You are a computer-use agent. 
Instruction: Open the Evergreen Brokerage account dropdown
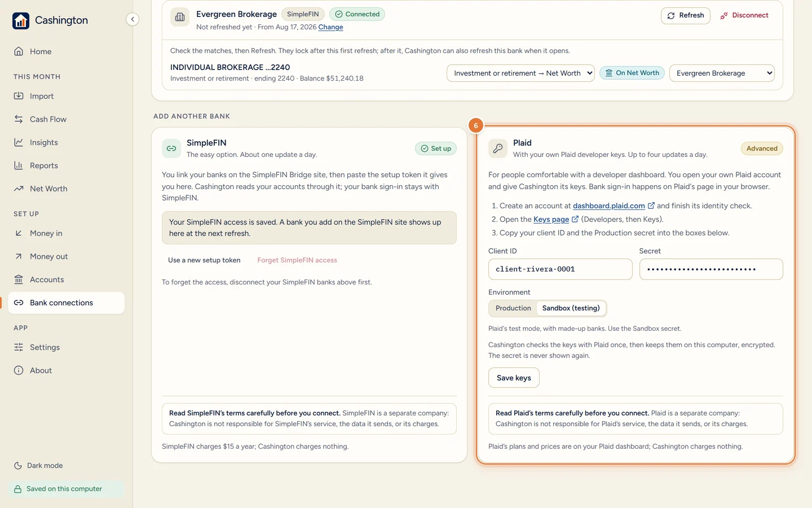[722, 73]
